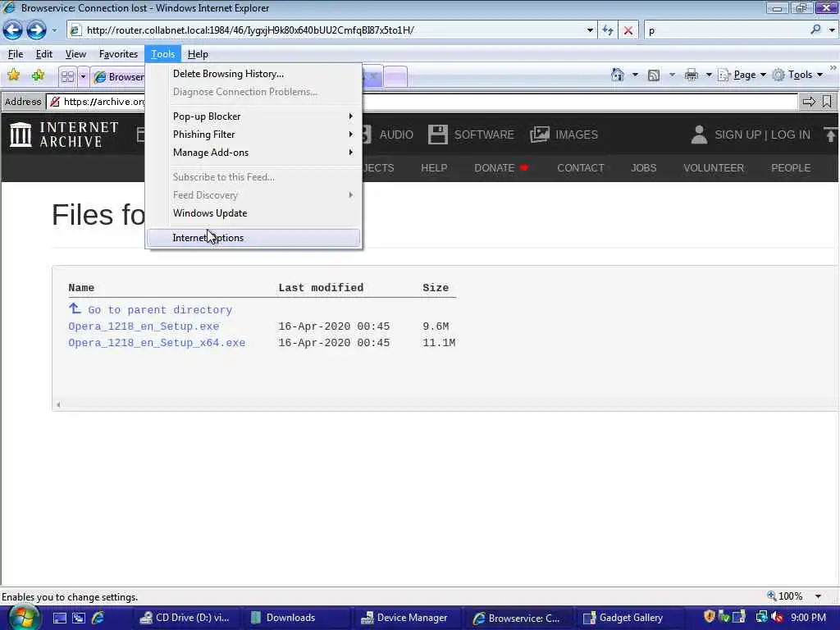
Task: Open the Edit menu
Action: [44, 54]
